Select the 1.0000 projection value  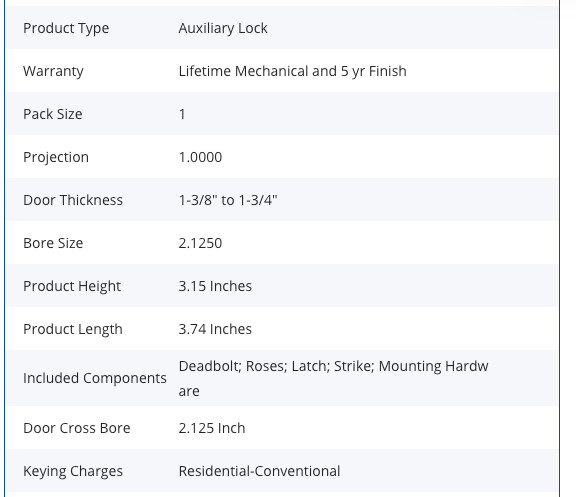(200, 157)
